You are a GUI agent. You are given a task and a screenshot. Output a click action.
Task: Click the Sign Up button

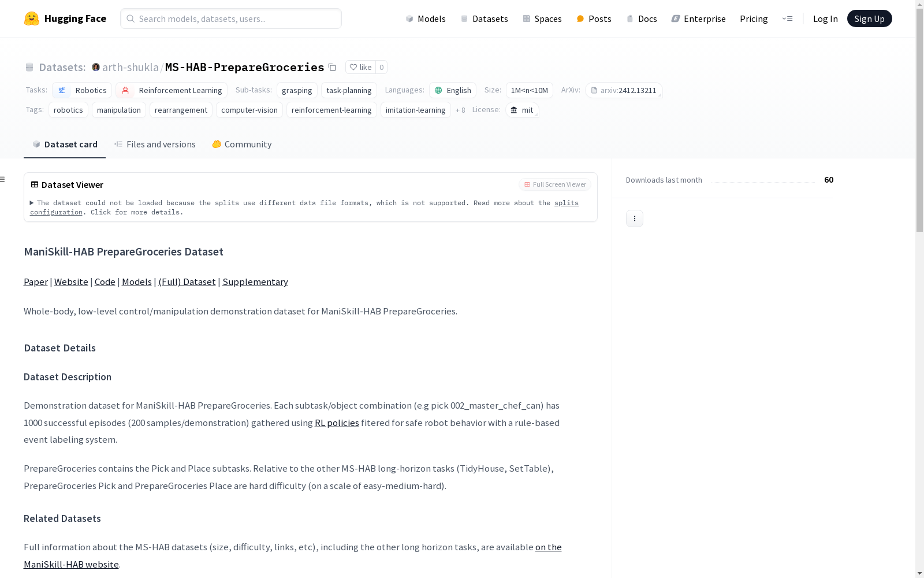tap(869, 18)
